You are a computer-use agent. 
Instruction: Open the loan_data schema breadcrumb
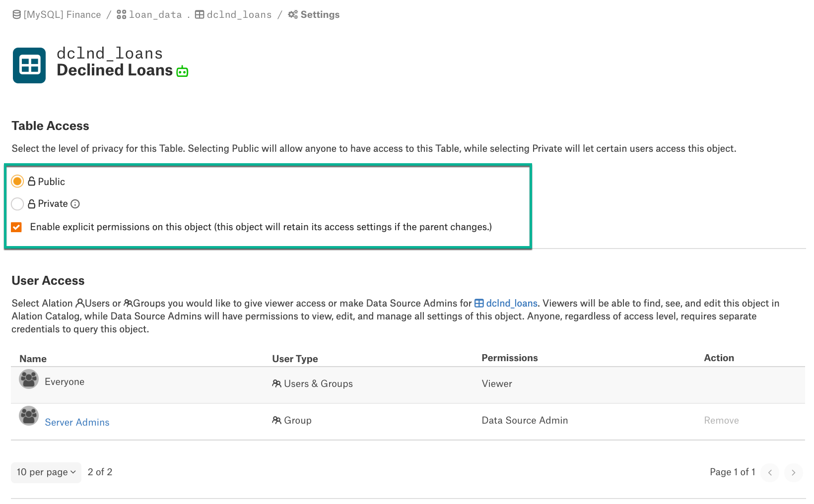155,14
